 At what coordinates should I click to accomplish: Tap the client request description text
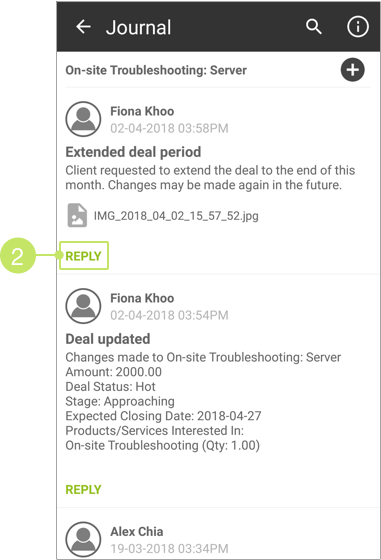(210, 178)
